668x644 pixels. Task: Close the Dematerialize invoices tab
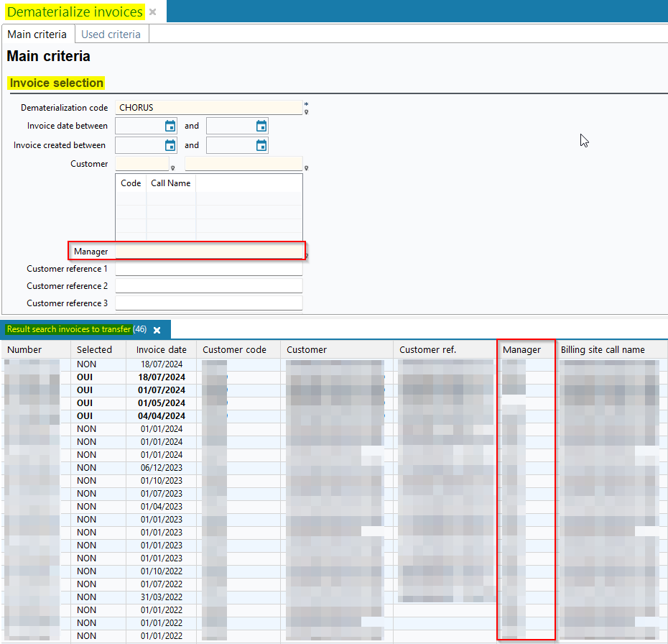pyautogui.click(x=152, y=12)
